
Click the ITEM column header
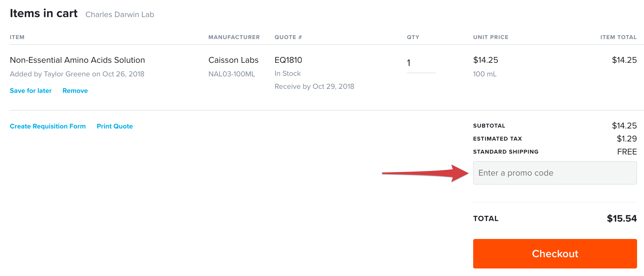pyautogui.click(x=17, y=37)
